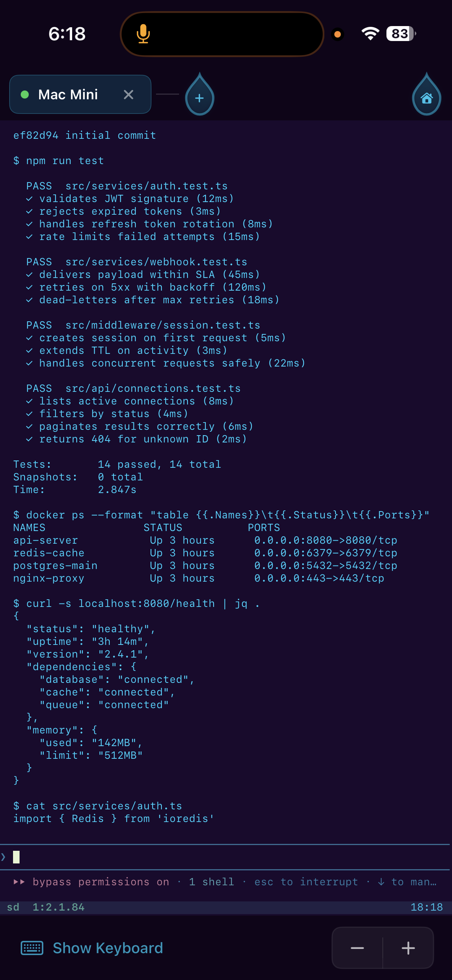452x980 pixels.
Task: Tap the 83 percent battery indicator
Action: click(x=399, y=34)
